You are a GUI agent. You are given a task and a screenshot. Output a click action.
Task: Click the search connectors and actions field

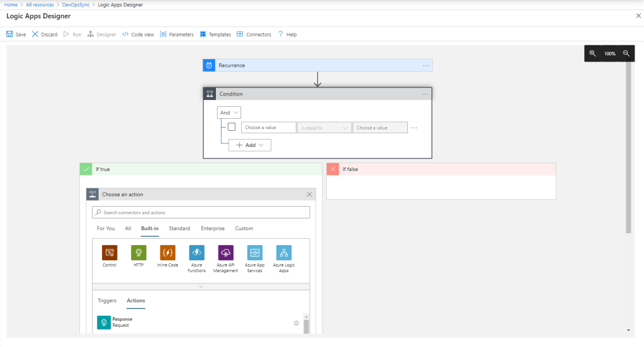201,212
